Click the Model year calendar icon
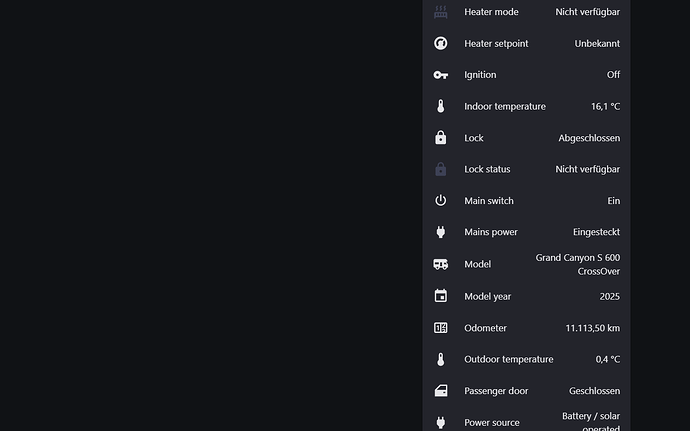690x431 pixels. 440,296
